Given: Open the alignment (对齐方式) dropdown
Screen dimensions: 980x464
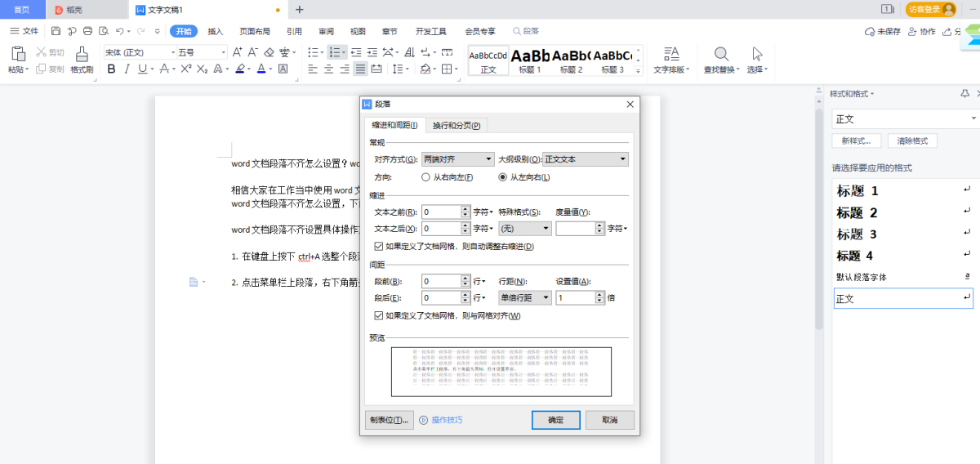Looking at the screenshot, I should [457, 159].
